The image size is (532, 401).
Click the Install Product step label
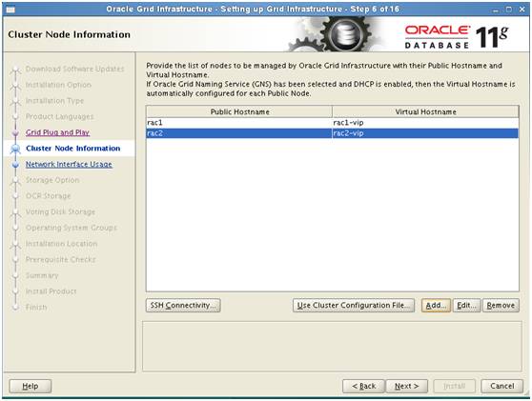(51, 291)
